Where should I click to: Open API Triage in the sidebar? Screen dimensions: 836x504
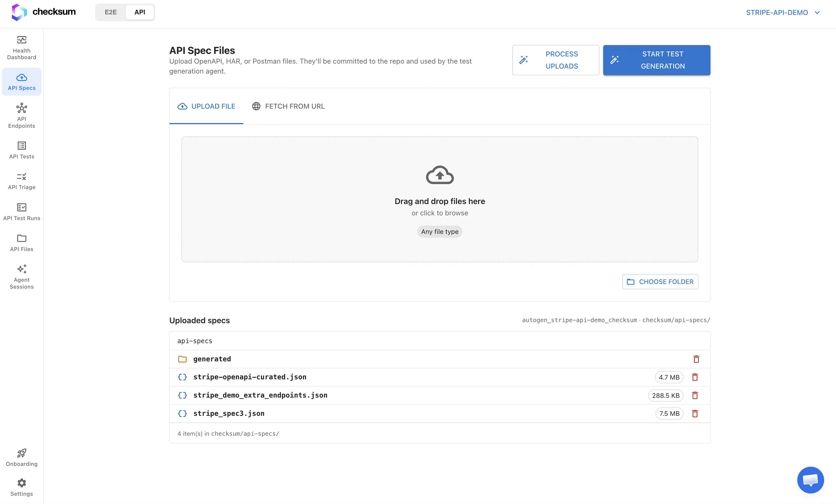point(22,181)
